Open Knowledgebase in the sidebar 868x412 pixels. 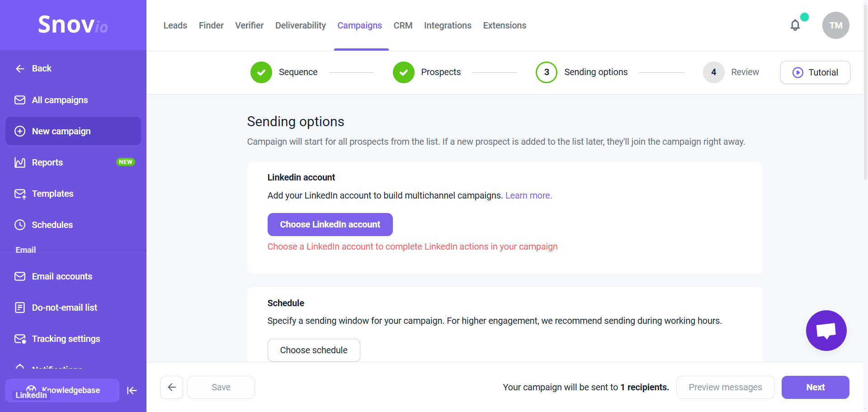click(x=62, y=390)
